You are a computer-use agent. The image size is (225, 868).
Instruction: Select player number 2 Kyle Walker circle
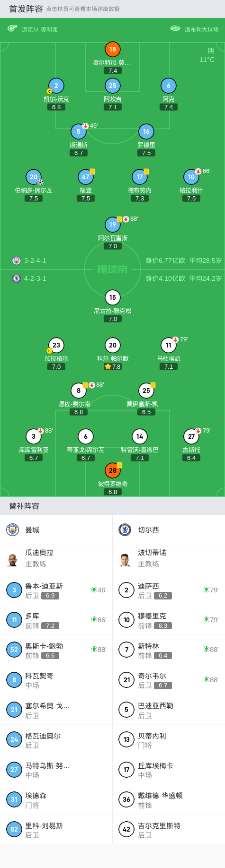tap(56, 86)
